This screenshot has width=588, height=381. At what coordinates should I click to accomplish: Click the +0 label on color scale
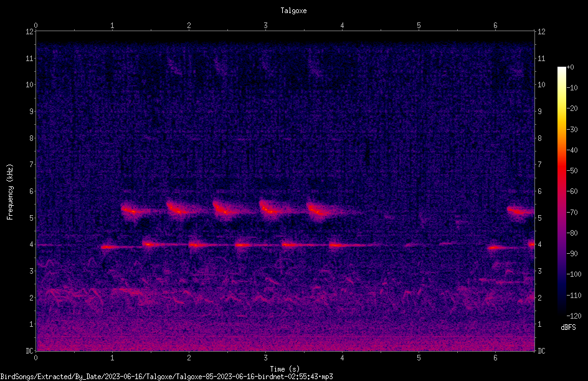click(571, 67)
